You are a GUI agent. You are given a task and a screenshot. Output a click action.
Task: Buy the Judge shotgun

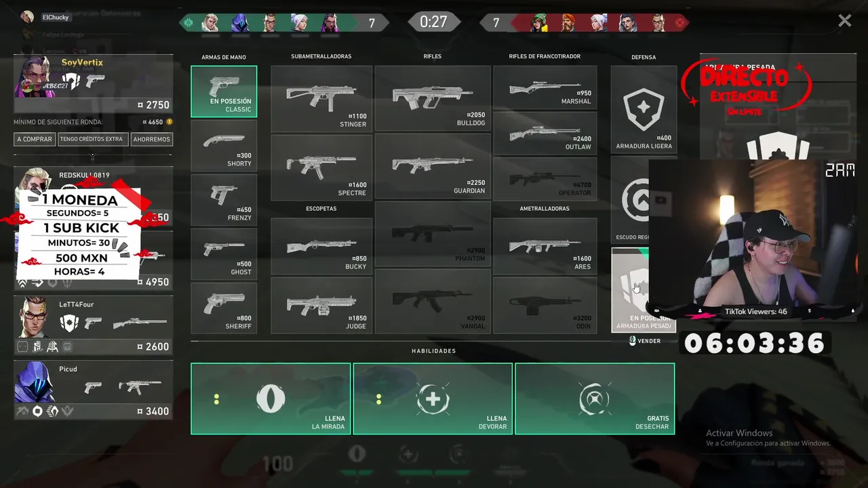[321, 305]
